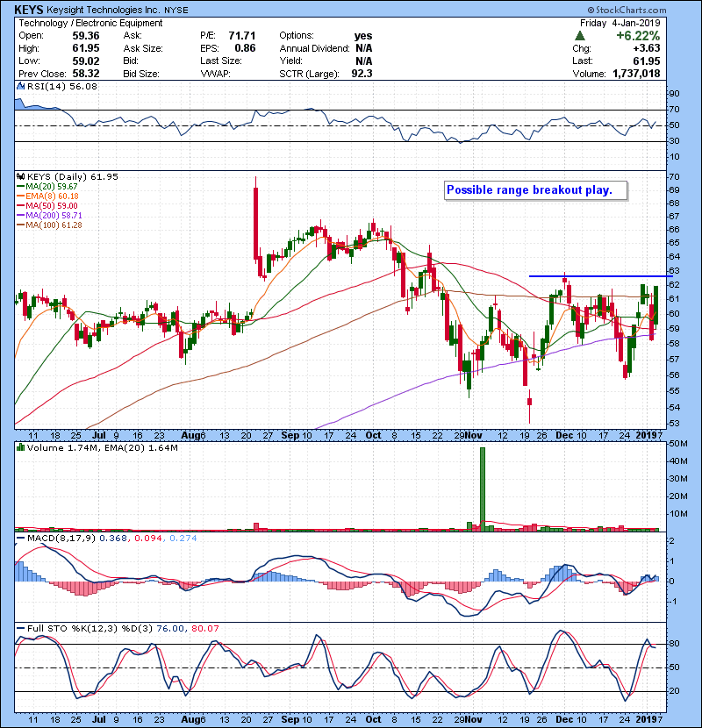Click the Options value yes
The height and width of the screenshot is (728, 702).
[x=363, y=36]
